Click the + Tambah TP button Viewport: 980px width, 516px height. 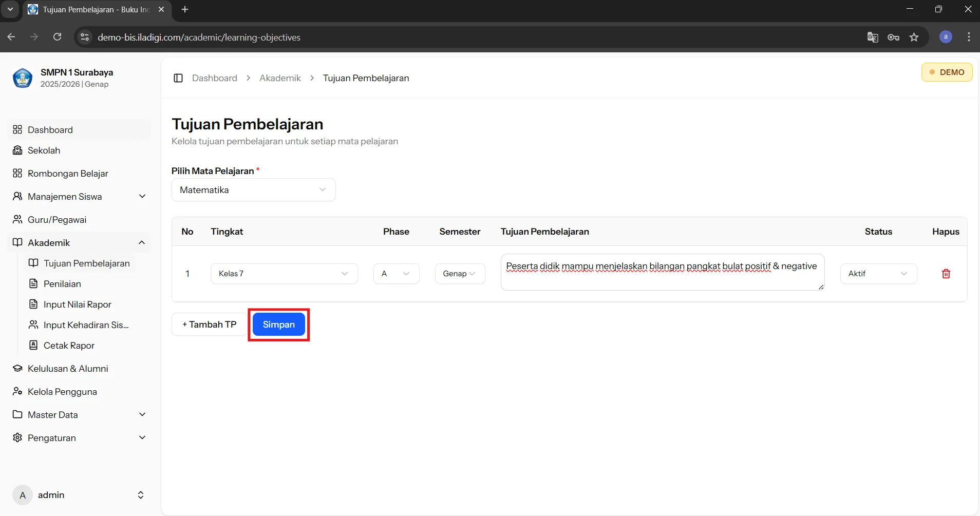click(209, 324)
